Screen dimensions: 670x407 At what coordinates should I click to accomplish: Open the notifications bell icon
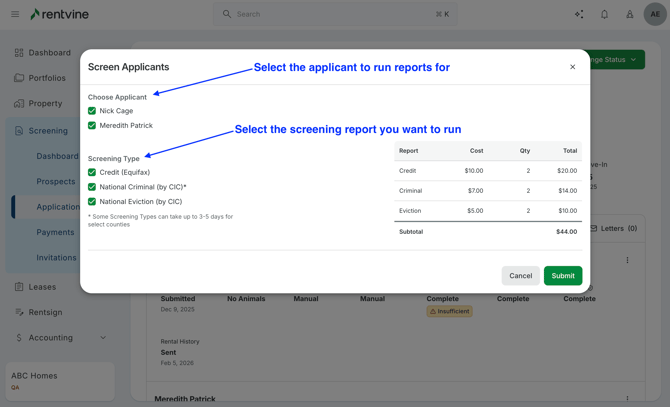coord(604,14)
